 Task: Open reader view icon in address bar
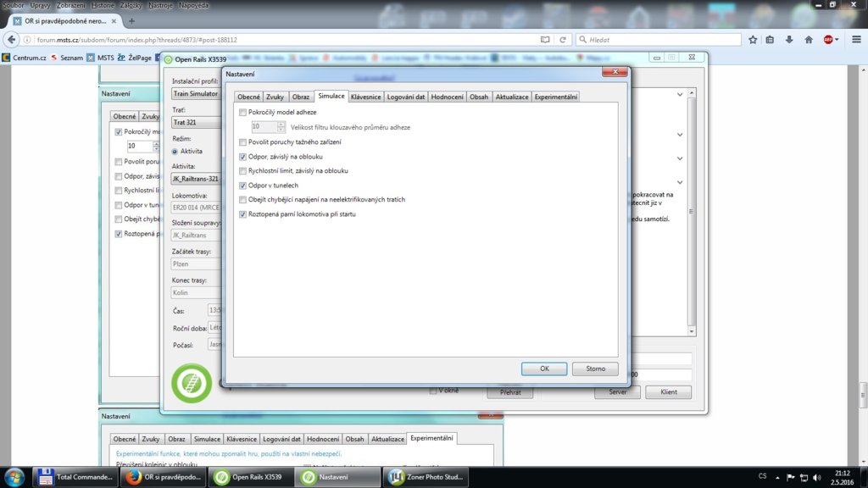[x=545, y=40]
